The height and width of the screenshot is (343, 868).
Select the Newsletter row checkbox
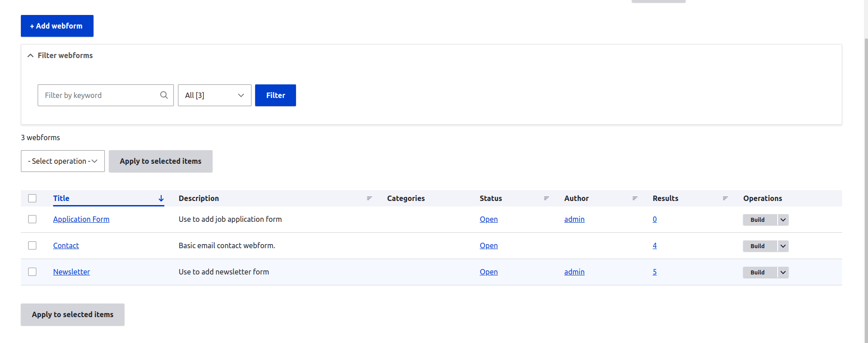[x=32, y=272]
